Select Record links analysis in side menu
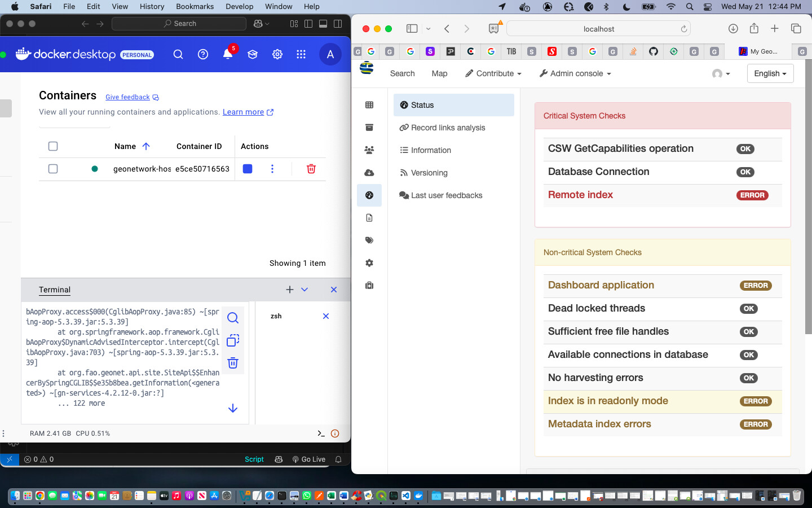The image size is (812, 508). 448,128
